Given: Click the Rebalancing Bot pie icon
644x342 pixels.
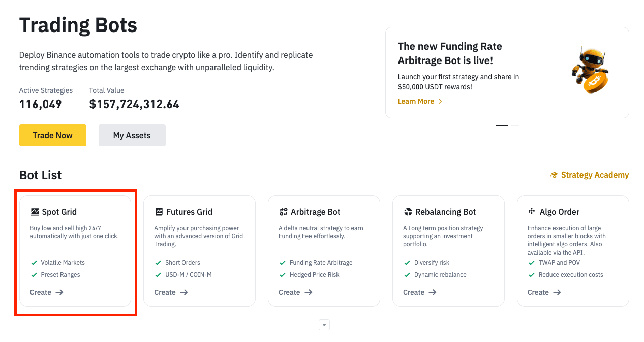Looking at the screenshot, I should pyautogui.click(x=408, y=212).
